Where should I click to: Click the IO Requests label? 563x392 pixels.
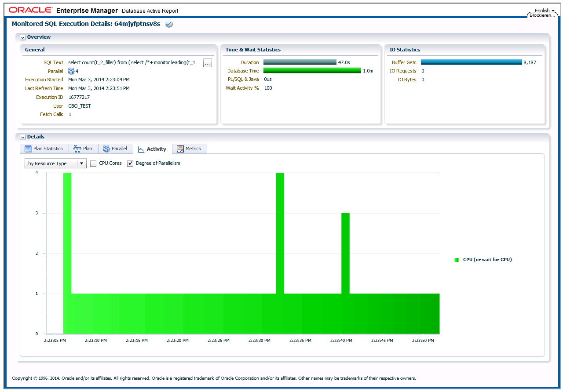click(403, 71)
